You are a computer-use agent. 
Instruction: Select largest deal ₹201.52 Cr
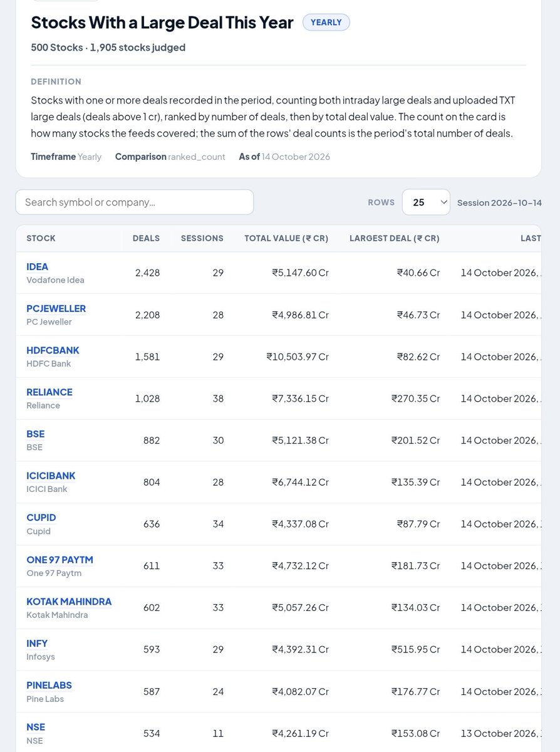(416, 441)
